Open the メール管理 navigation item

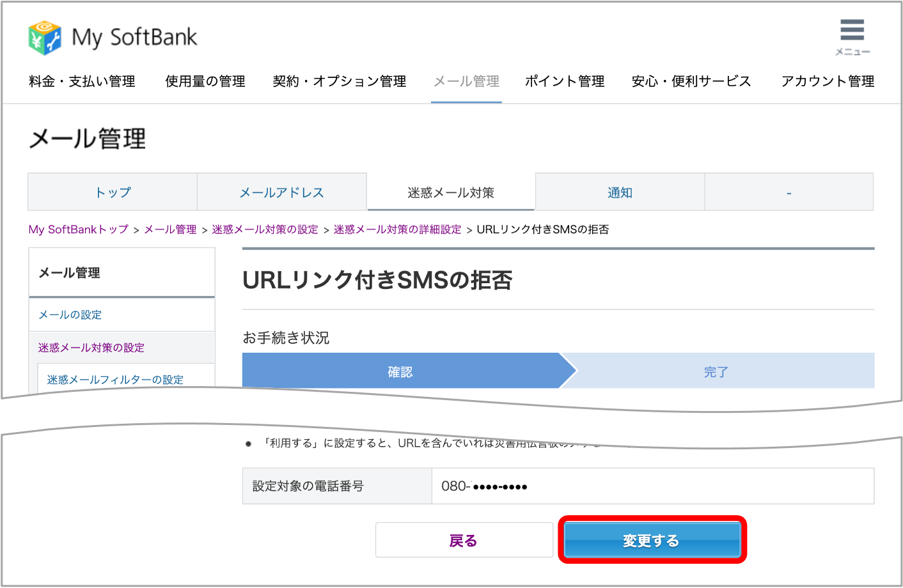coord(466,81)
